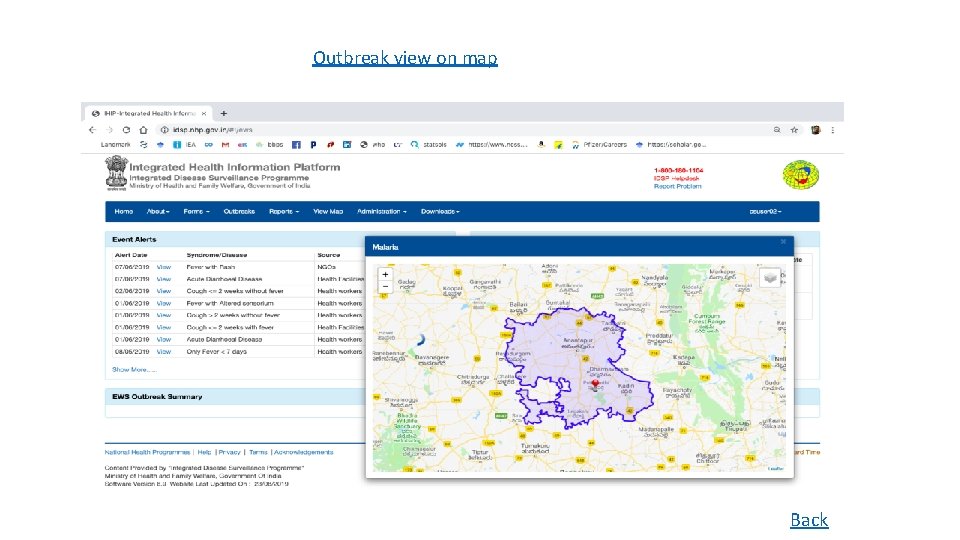Expand the Forms menu
This screenshot has width=960, height=540.
click(197, 211)
